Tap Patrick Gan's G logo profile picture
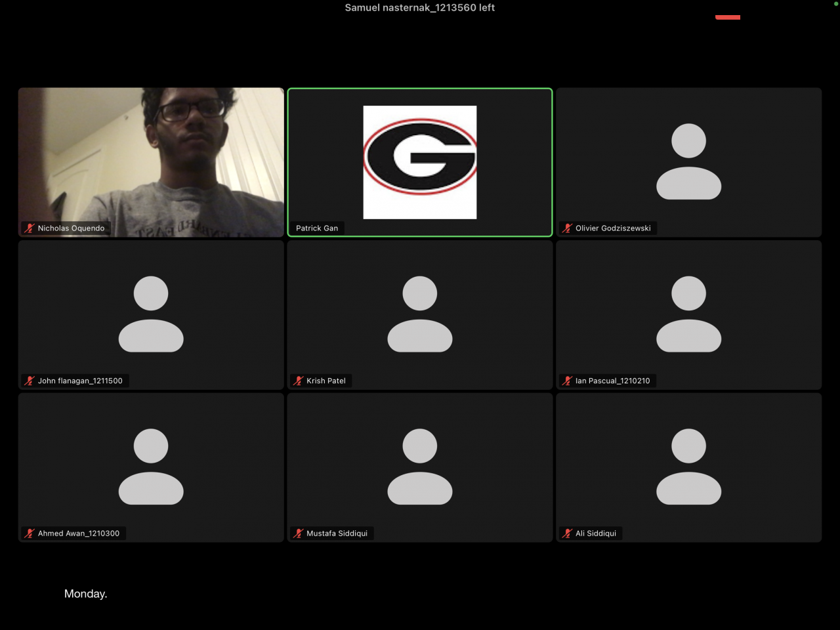This screenshot has height=630, width=840. pos(420,162)
